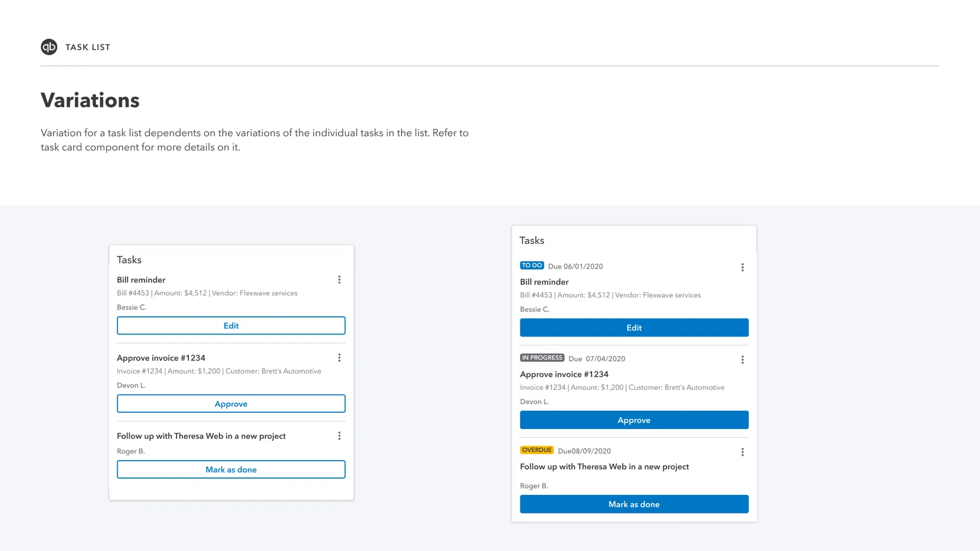Click Bessie C. assignee in right card
Viewport: 980px width, 551px height.
(535, 310)
